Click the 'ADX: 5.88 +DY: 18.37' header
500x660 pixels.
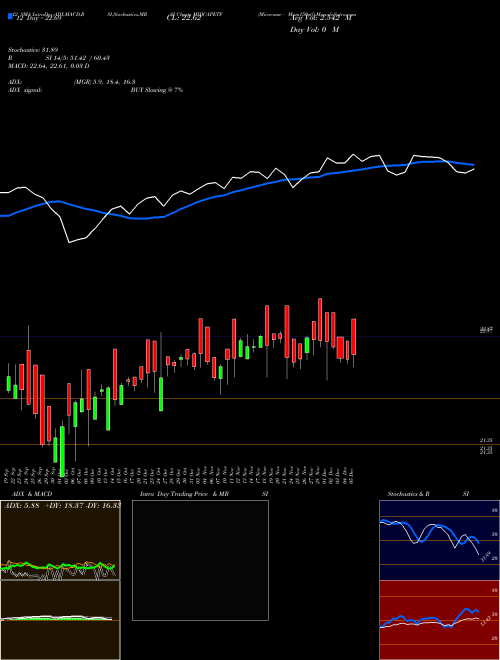click(x=42, y=505)
